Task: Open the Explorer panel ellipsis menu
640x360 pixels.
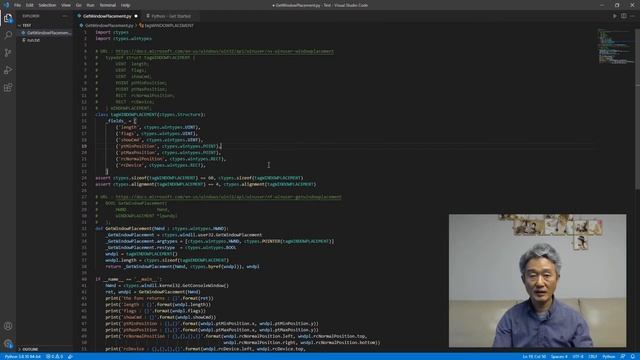Action: point(65,16)
